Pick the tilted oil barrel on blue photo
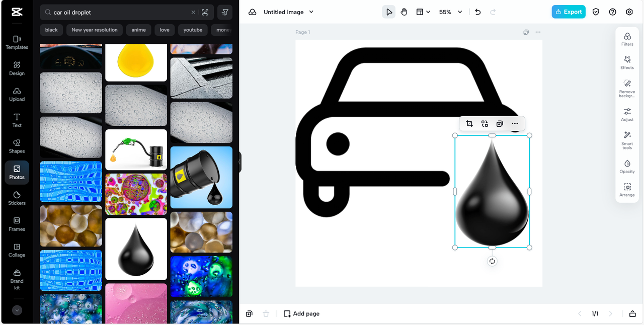This screenshot has width=644, height=325. 201,177
